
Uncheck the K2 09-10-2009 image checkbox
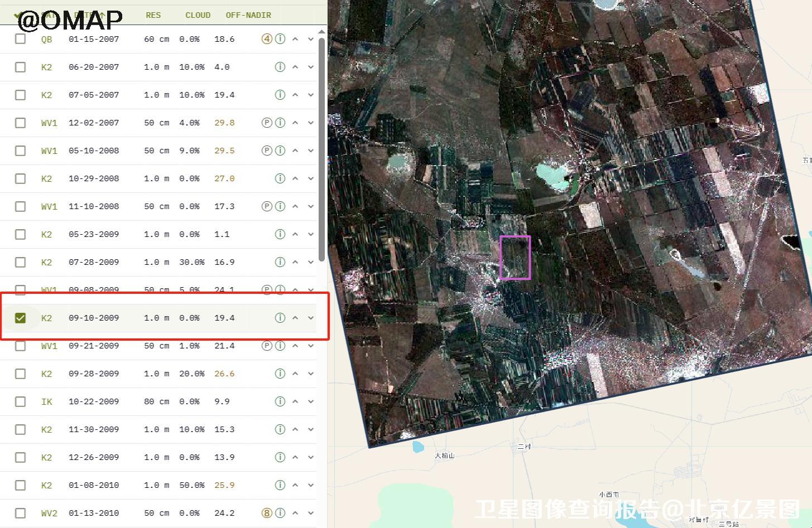(x=20, y=318)
